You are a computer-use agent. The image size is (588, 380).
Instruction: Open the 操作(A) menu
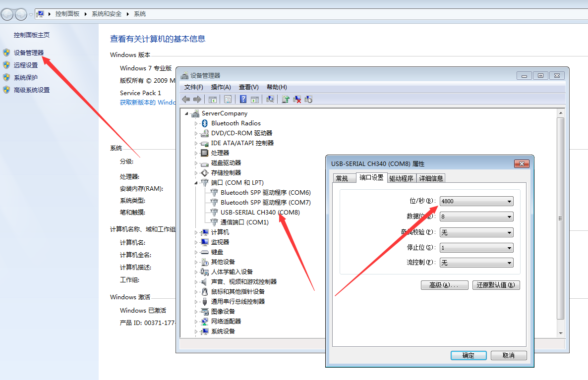coord(221,87)
